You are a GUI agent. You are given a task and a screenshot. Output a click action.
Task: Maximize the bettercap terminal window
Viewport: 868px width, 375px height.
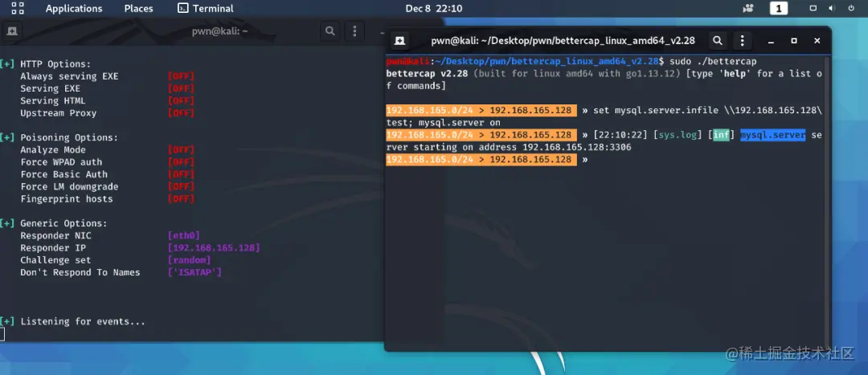point(794,40)
